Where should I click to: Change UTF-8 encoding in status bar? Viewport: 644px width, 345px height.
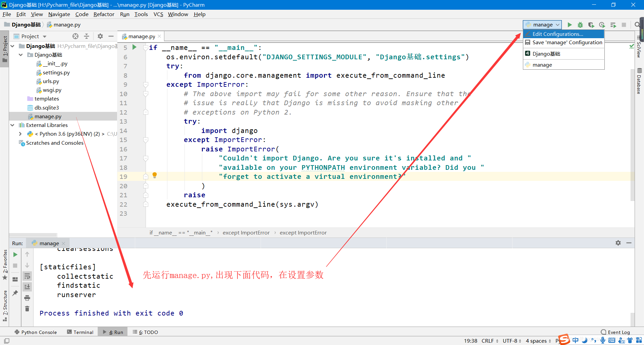click(512, 341)
